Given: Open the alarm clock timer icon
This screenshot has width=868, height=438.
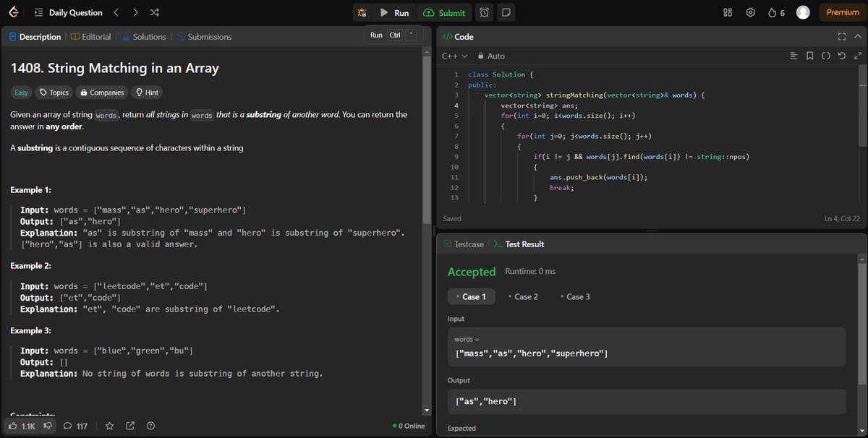Looking at the screenshot, I should tap(484, 13).
